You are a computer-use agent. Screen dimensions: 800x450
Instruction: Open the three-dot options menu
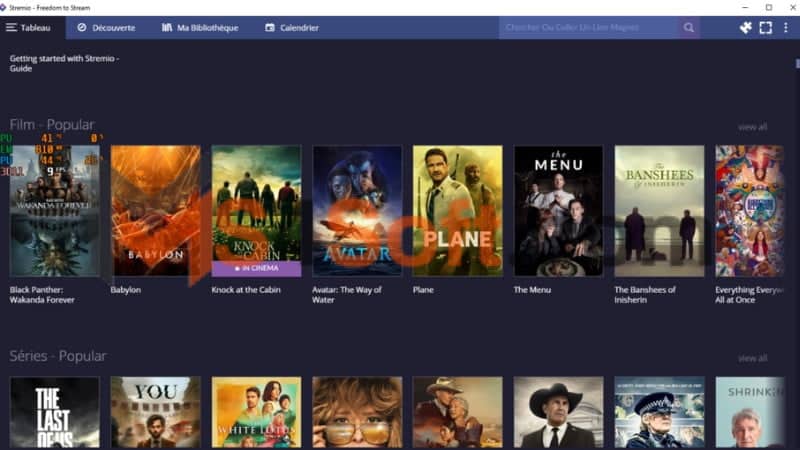click(x=786, y=28)
